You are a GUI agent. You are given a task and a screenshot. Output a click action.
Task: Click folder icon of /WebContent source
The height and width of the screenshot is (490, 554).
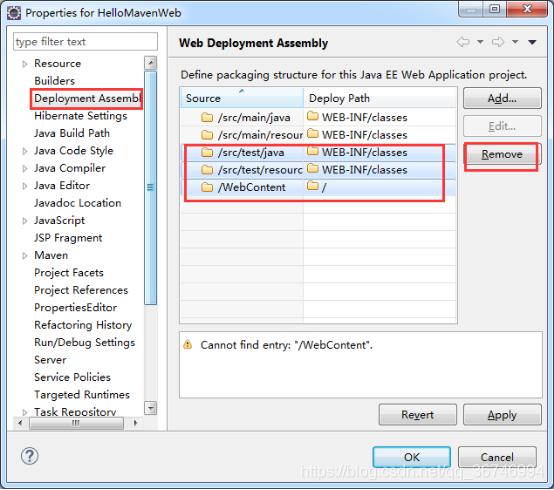pyautogui.click(x=207, y=187)
